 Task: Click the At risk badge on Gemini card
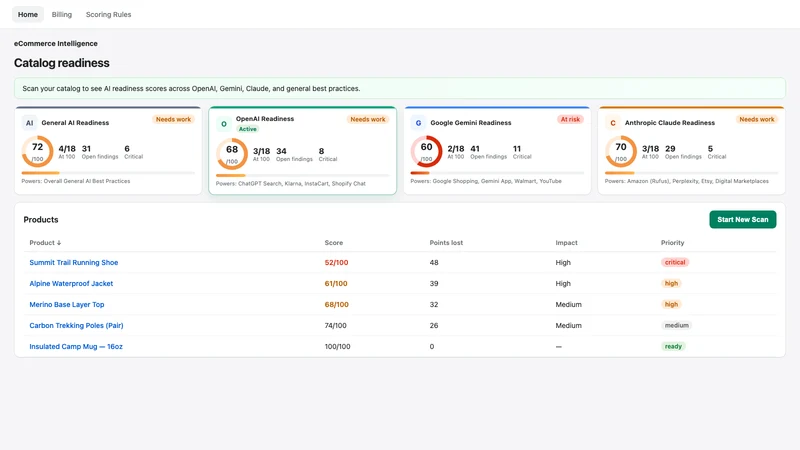point(570,119)
